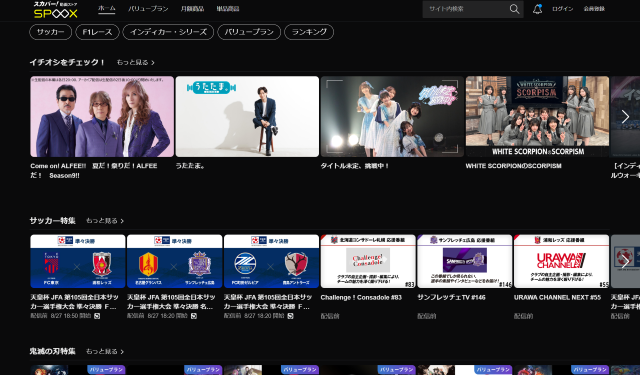The width and height of the screenshot is (640, 375).
Task: Expand もっと見る for イチオシをチェック
Action: tap(136, 62)
